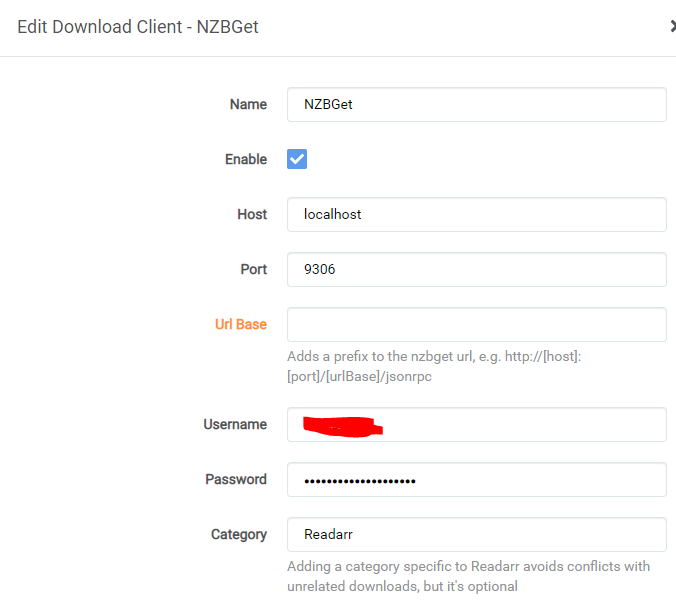Click the Name label
The image size is (676, 602).
[248, 104]
